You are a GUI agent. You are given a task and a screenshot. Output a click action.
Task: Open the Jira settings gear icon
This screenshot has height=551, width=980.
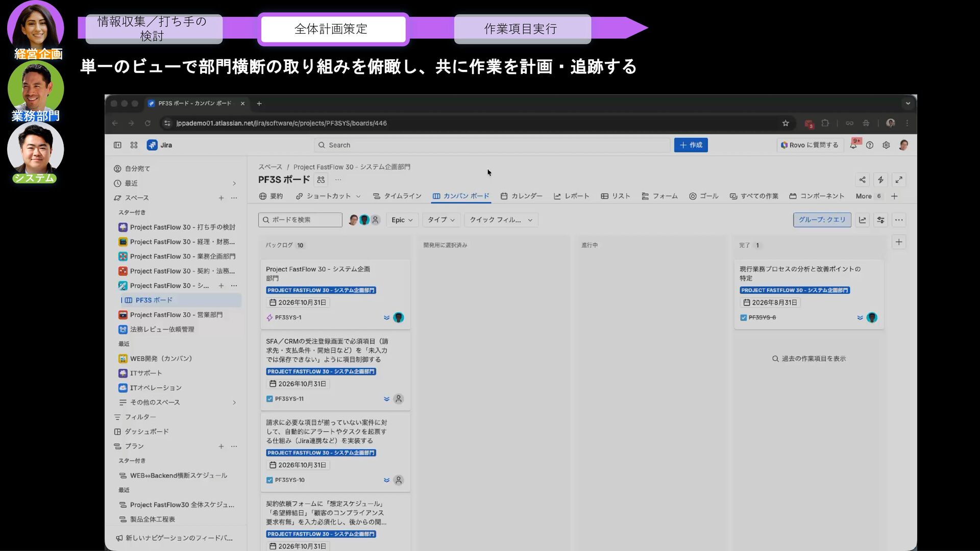coord(886,145)
